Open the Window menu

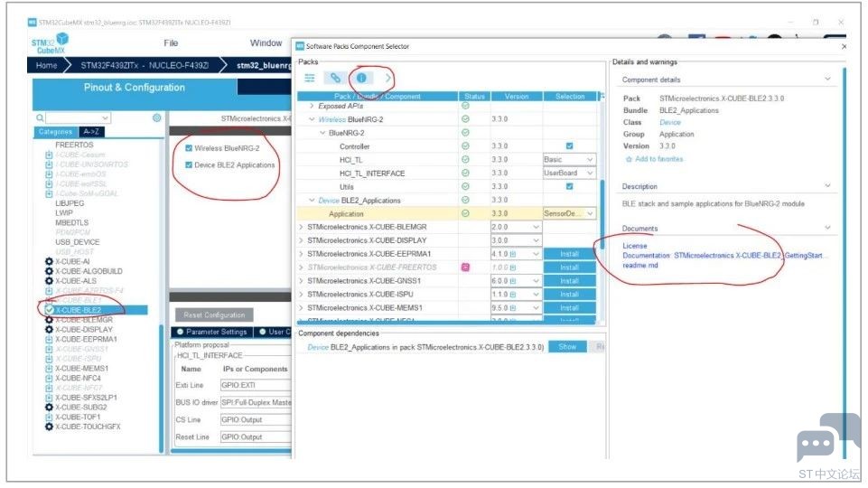[x=266, y=42]
